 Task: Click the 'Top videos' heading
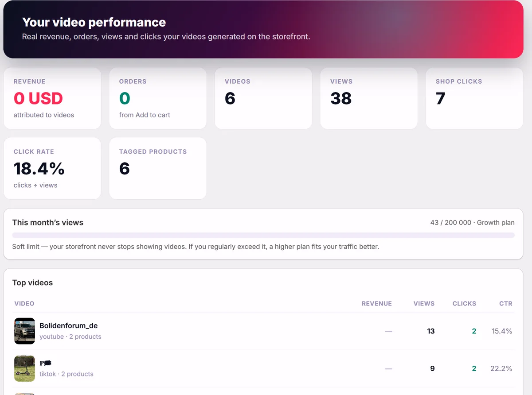tap(32, 283)
